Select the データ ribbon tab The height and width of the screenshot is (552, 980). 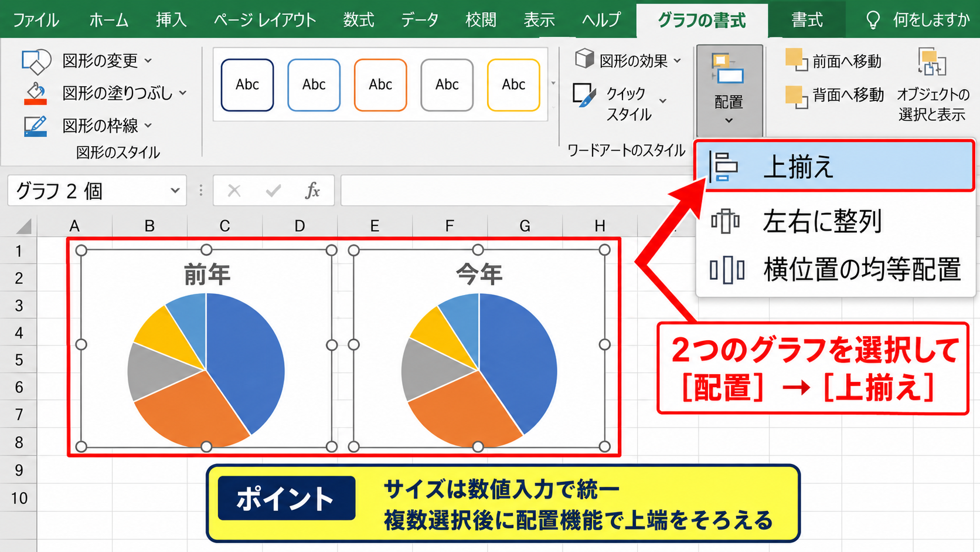[x=420, y=20]
